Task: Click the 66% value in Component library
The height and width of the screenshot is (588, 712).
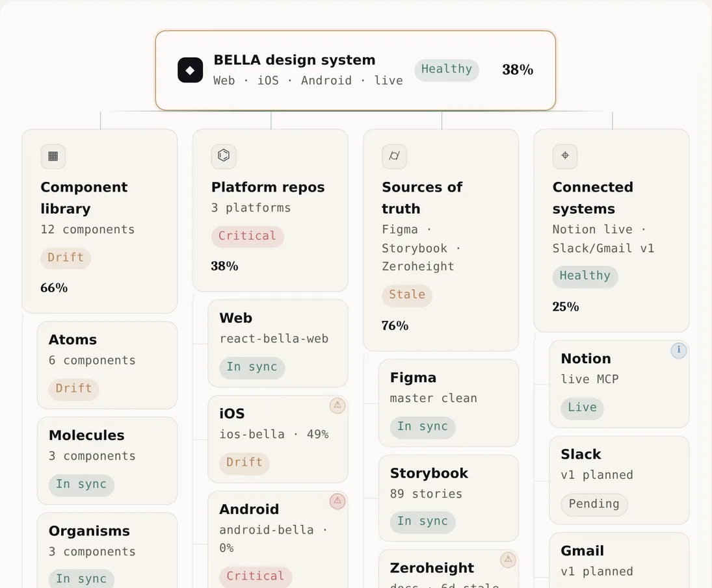Action: (x=54, y=288)
